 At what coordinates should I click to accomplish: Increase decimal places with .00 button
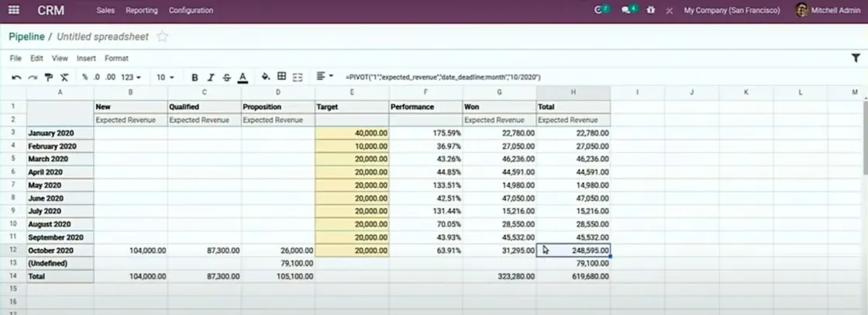(110, 77)
